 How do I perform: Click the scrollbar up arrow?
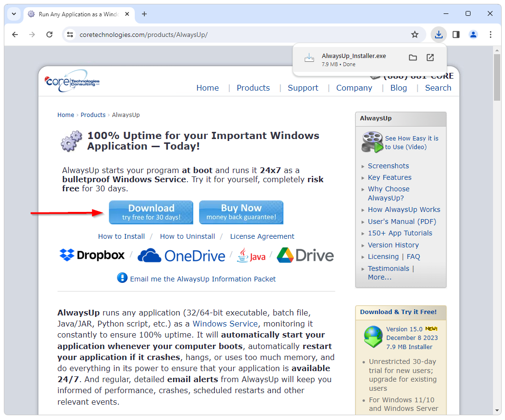click(497, 50)
